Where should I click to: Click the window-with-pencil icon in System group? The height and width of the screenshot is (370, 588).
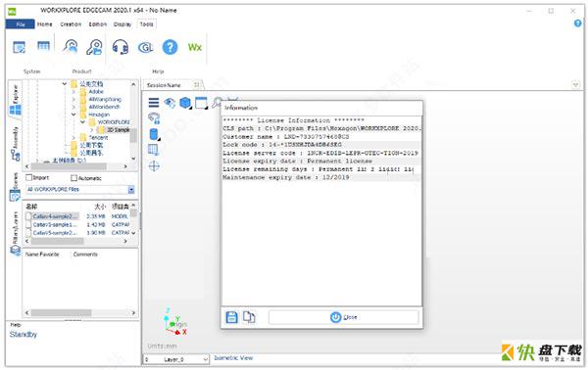coord(20,47)
